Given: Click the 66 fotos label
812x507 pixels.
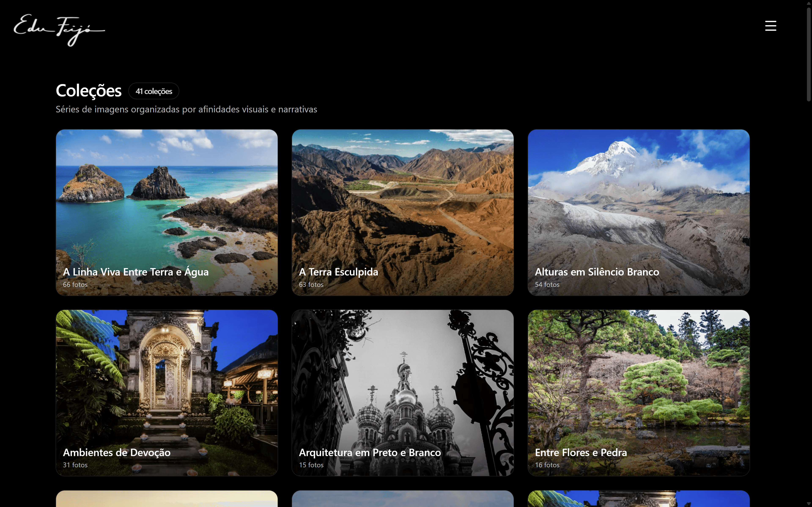Looking at the screenshot, I should coord(75,285).
